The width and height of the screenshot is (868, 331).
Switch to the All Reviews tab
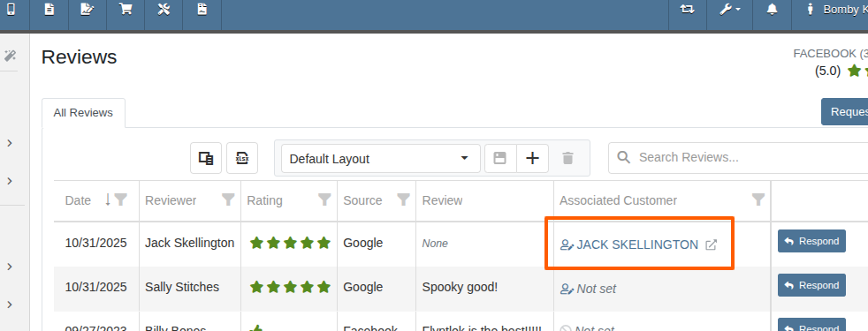click(83, 113)
